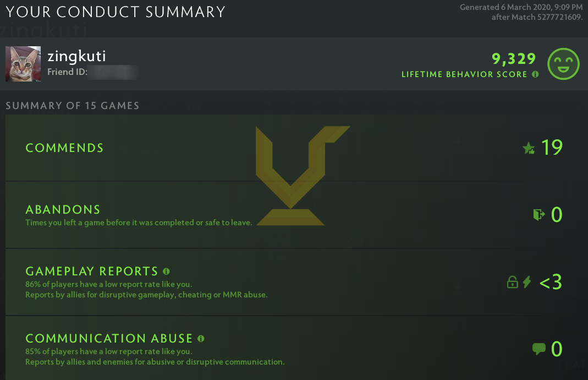The width and height of the screenshot is (588, 380).
Task: Click the lightning bolt icon in Gameplay Reports
Action: tap(527, 283)
